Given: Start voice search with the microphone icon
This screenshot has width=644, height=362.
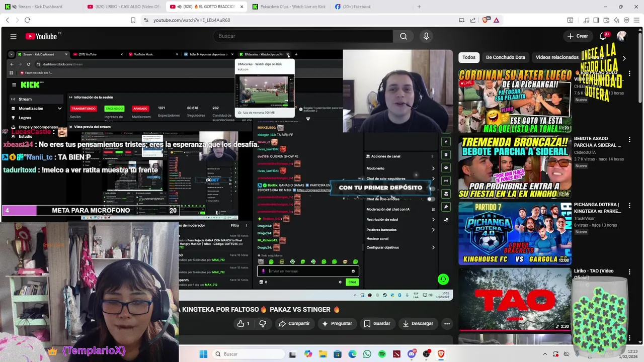Looking at the screenshot, I should pyautogui.click(x=426, y=36).
